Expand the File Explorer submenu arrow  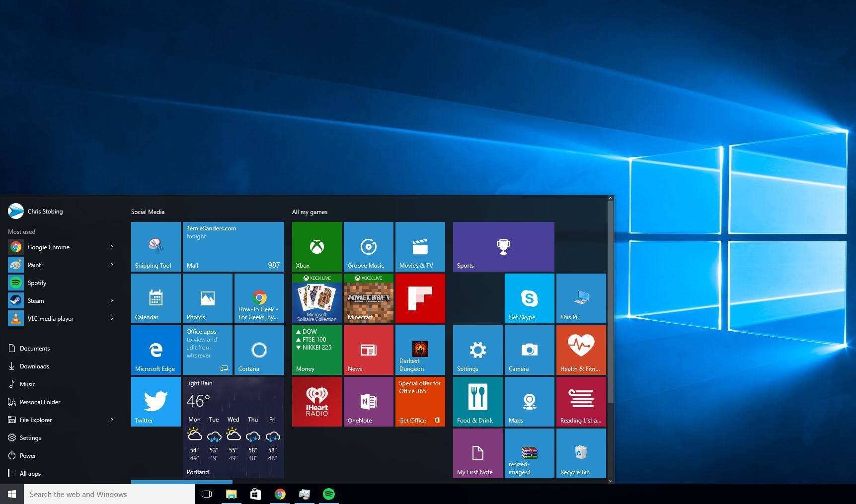(112, 420)
